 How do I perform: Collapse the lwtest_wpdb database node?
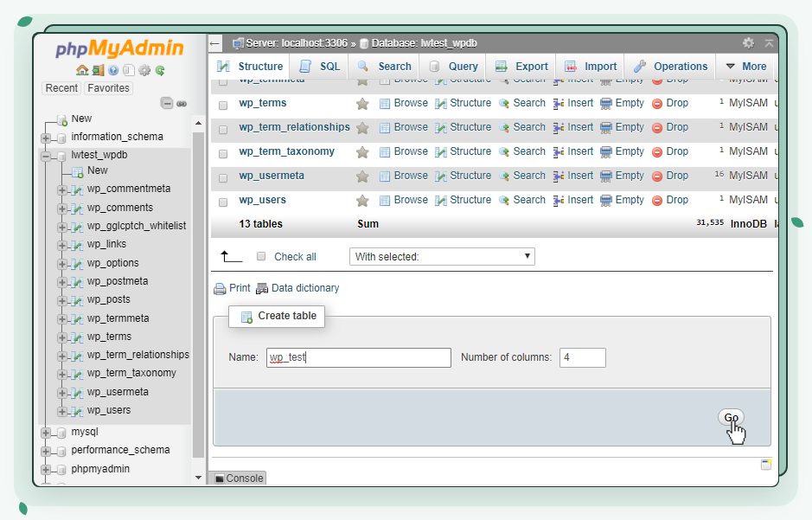pos(46,156)
